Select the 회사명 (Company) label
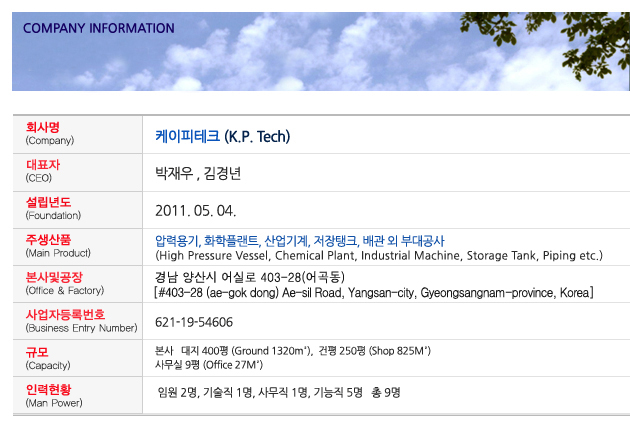The height and width of the screenshot is (437, 630). point(50,133)
